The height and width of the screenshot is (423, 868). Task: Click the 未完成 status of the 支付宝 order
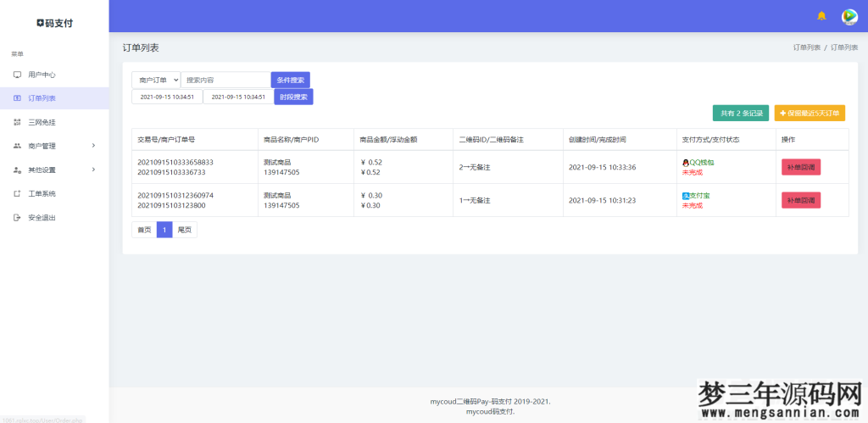coord(692,205)
